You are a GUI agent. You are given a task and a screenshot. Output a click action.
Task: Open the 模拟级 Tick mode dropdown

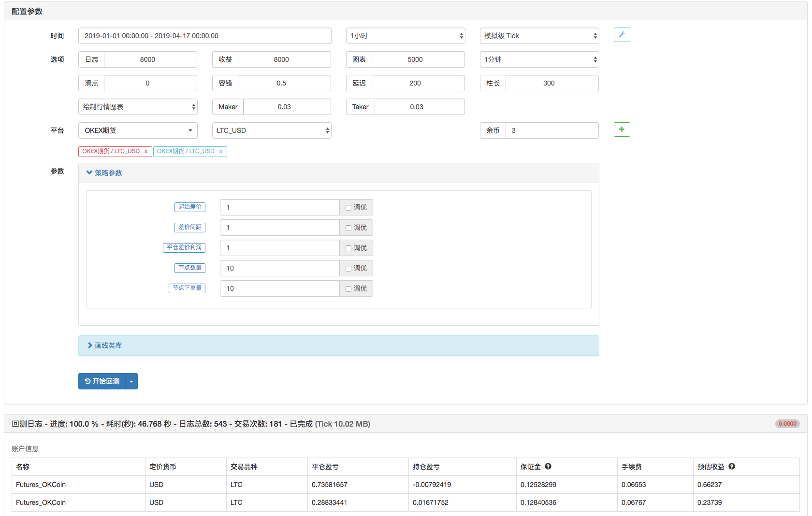[x=539, y=36]
